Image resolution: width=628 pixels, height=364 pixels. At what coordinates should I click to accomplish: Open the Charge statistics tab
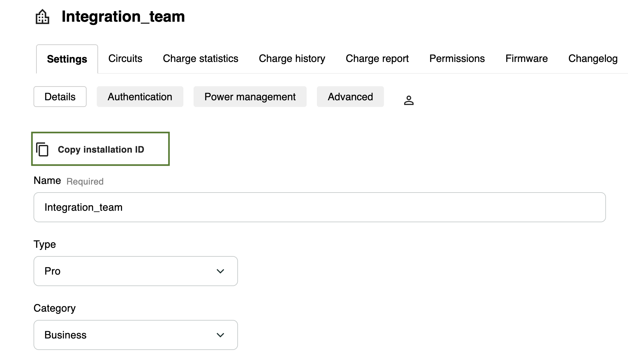click(x=200, y=59)
